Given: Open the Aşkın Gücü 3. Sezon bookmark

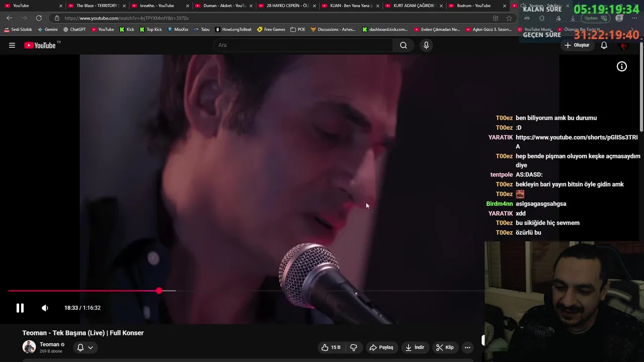Looking at the screenshot, I should (489, 30).
